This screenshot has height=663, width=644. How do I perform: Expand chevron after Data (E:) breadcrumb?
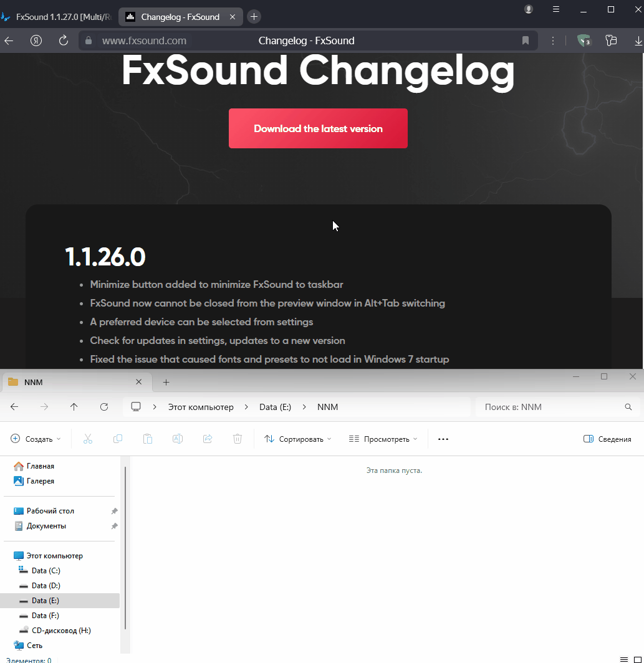pyautogui.click(x=304, y=407)
